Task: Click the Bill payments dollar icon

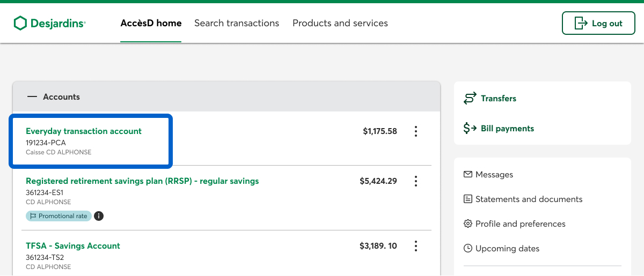Action: coord(470,129)
